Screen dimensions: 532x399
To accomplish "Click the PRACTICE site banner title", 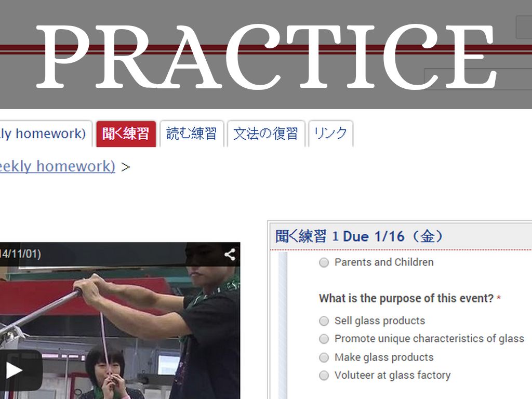I will coord(267,56).
